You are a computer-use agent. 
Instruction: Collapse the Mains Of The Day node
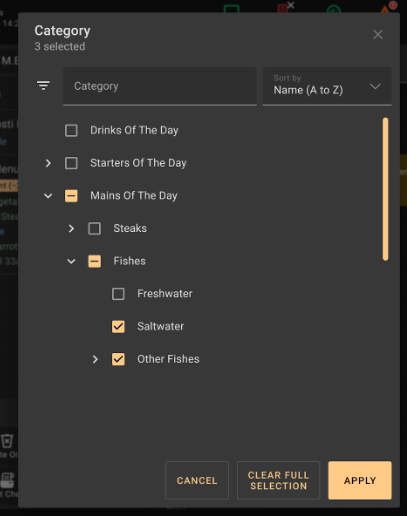point(48,196)
